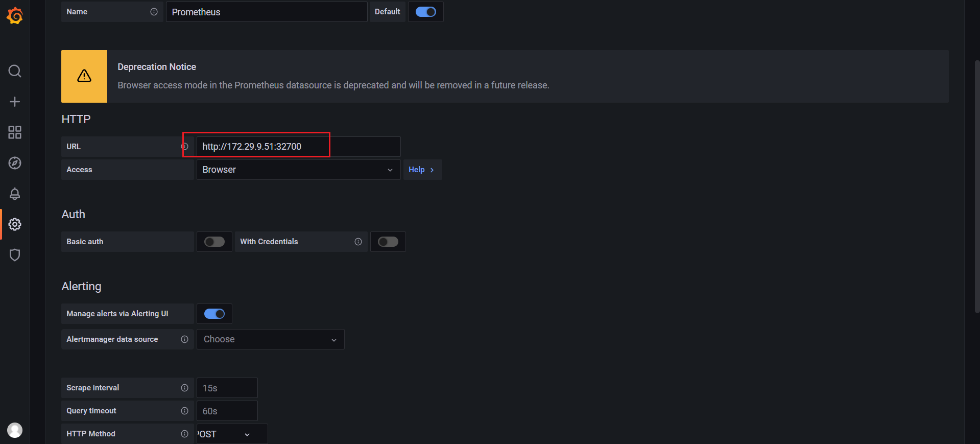
Task: Click the page vertical scrollbar
Action: tap(977, 186)
